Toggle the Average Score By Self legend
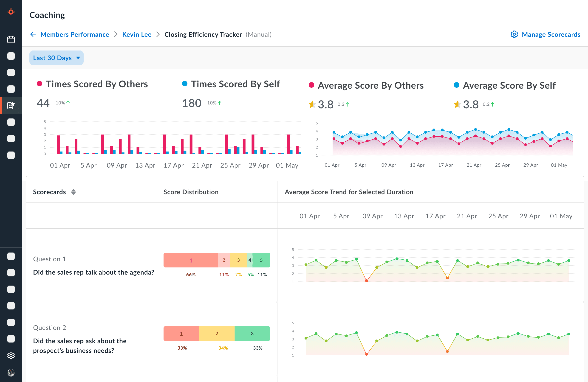588x382 pixels. click(x=456, y=85)
